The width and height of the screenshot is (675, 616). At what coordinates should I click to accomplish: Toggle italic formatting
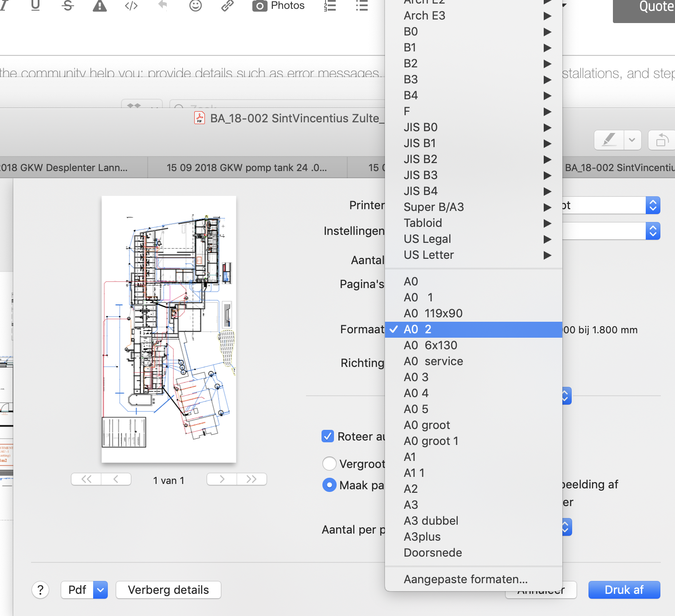pyautogui.click(x=4, y=6)
